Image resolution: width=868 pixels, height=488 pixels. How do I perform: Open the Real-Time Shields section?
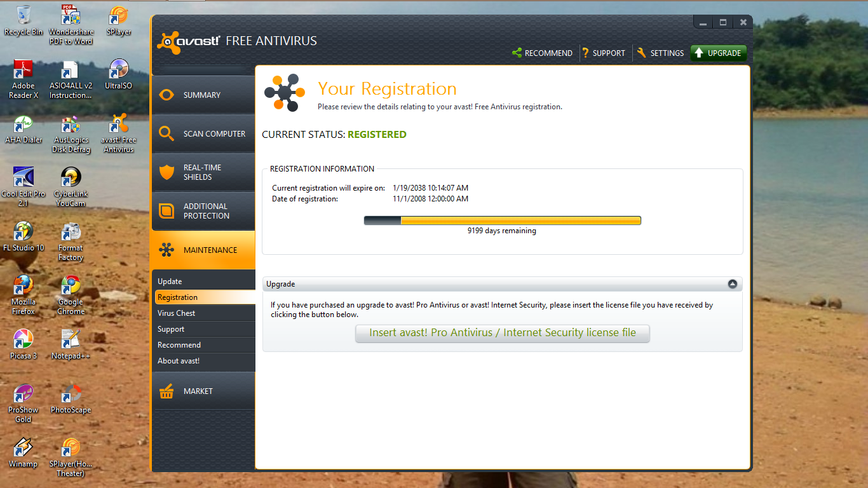pyautogui.click(x=203, y=172)
